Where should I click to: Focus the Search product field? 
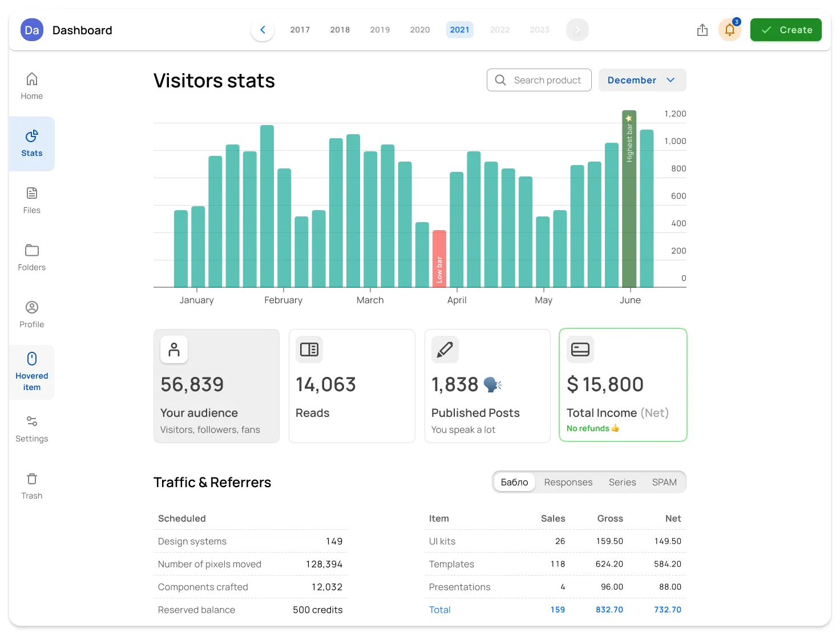[547, 81]
